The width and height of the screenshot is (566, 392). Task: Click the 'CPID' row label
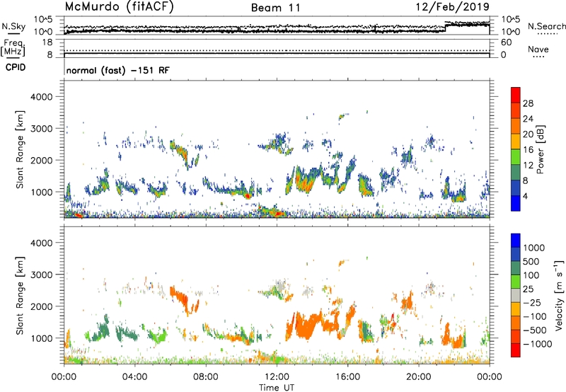click(x=16, y=67)
